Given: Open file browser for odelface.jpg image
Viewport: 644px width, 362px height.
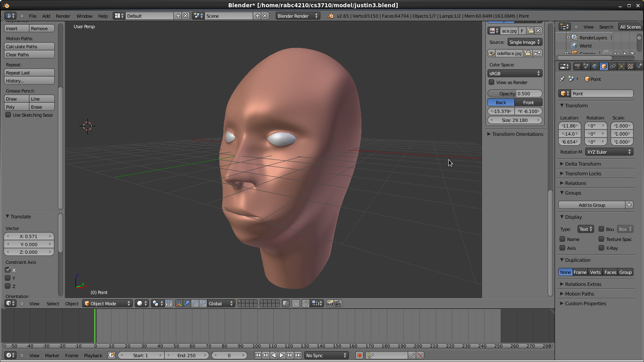Looking at the screenshot, I should [528, 53].
